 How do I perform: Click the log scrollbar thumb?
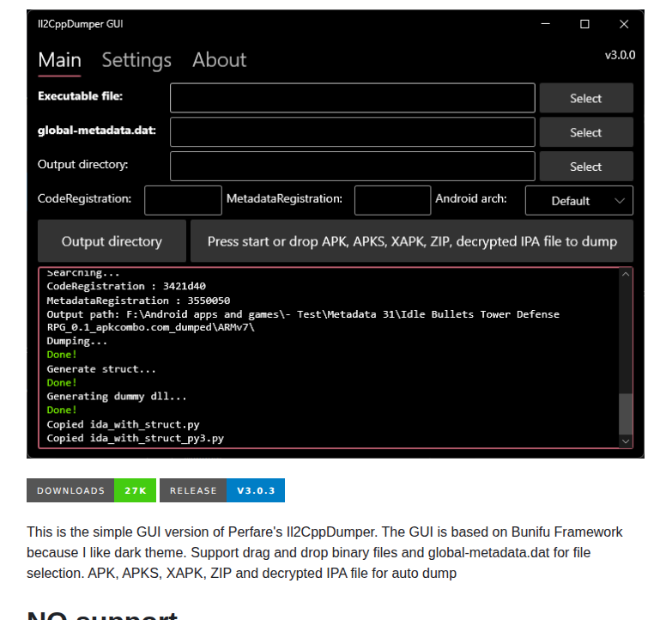626,414
